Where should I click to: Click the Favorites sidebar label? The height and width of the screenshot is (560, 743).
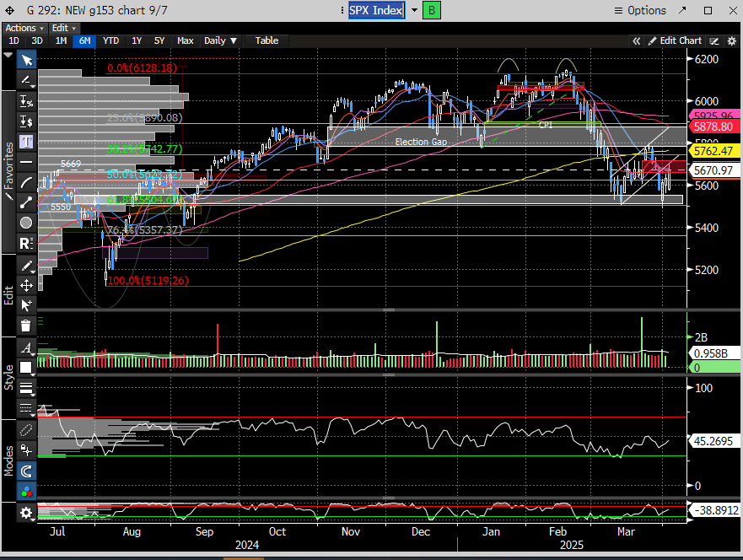(x=8, y=170)
